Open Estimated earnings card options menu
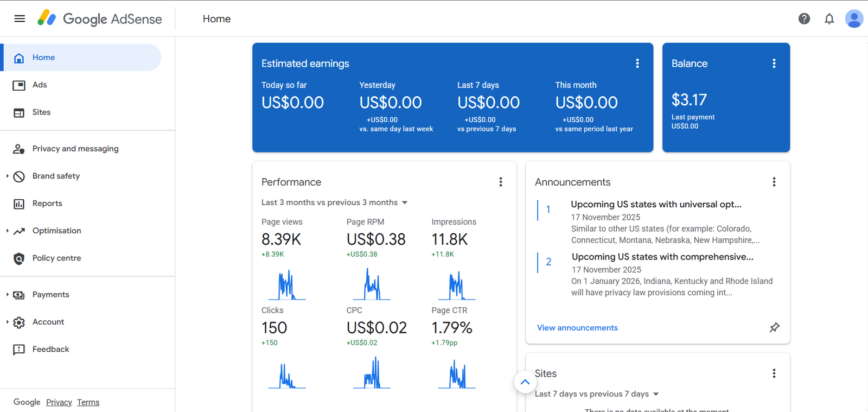This screenshot has height=412, width=868. (x=637, y=64)
